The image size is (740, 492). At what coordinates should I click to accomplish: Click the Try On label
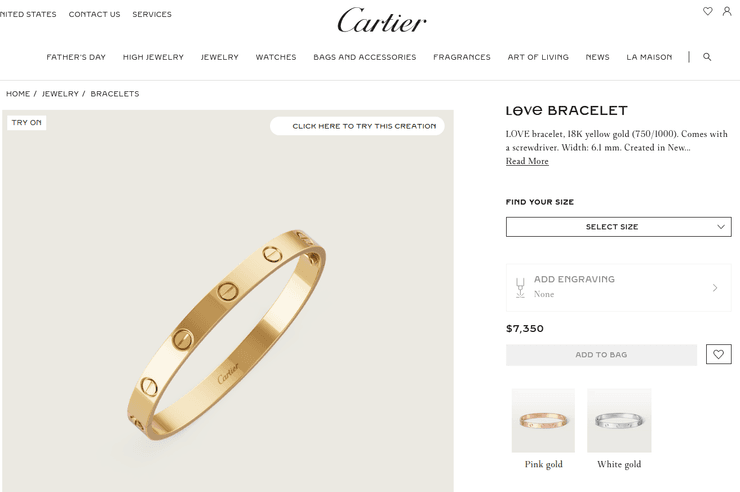point(26,123)
